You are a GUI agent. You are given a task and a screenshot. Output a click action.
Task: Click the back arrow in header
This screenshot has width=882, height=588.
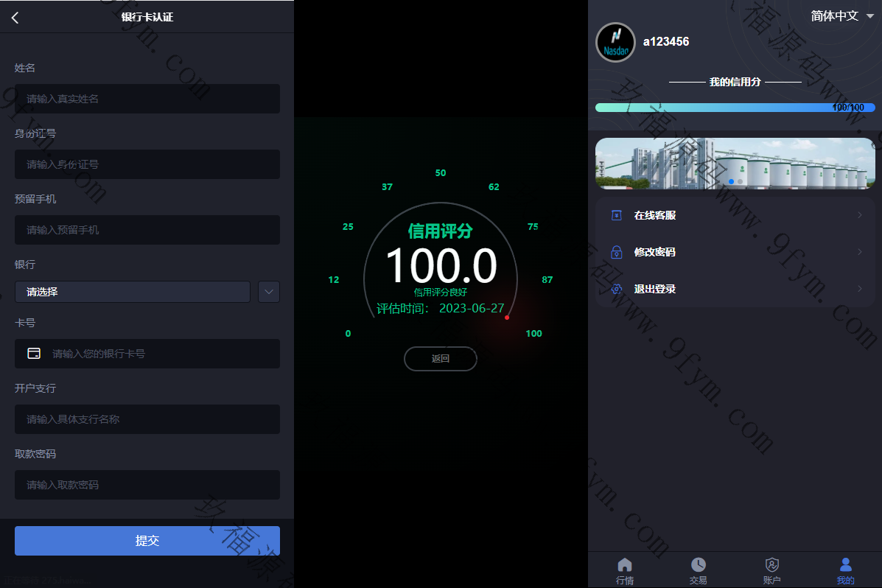(15, 18)
